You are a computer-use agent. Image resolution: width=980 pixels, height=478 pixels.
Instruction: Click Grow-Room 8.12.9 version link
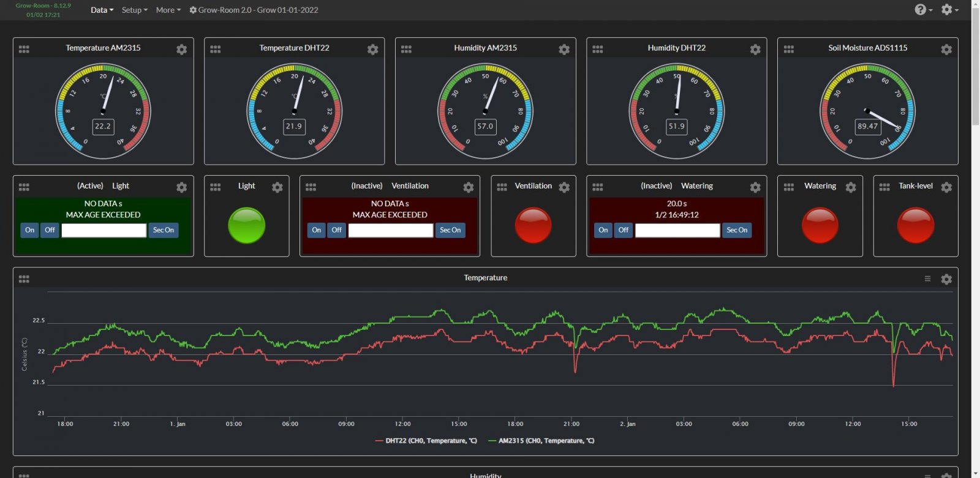click(x=43, y=6)
